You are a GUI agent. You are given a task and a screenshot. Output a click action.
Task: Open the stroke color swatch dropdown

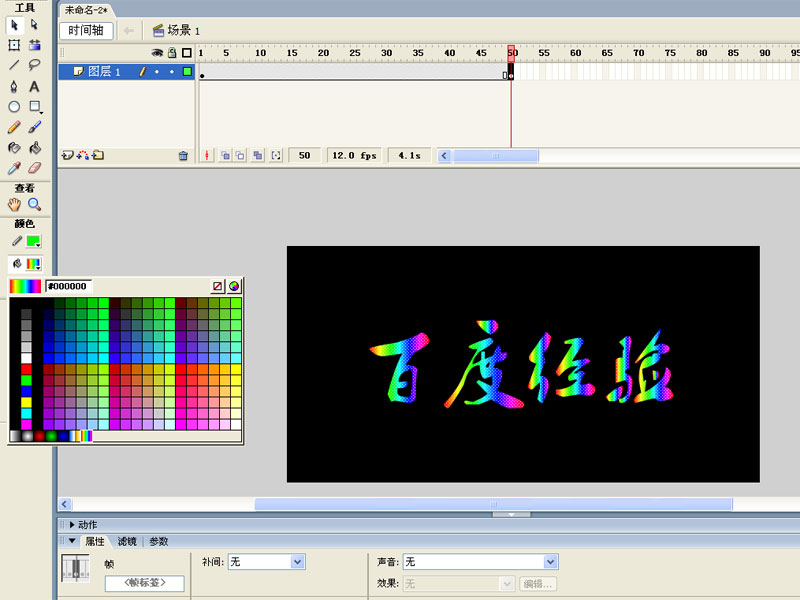pyautogui.click(x=34, y=241)
